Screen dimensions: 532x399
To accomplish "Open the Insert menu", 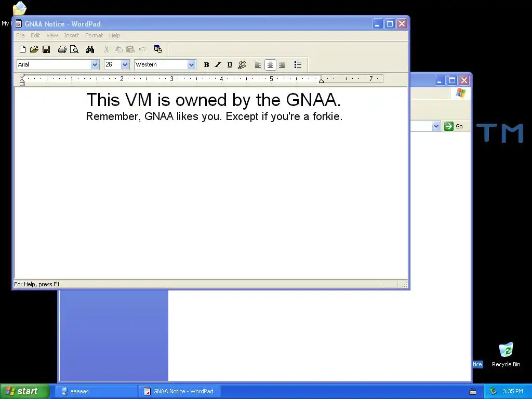I will pos(71,35).
